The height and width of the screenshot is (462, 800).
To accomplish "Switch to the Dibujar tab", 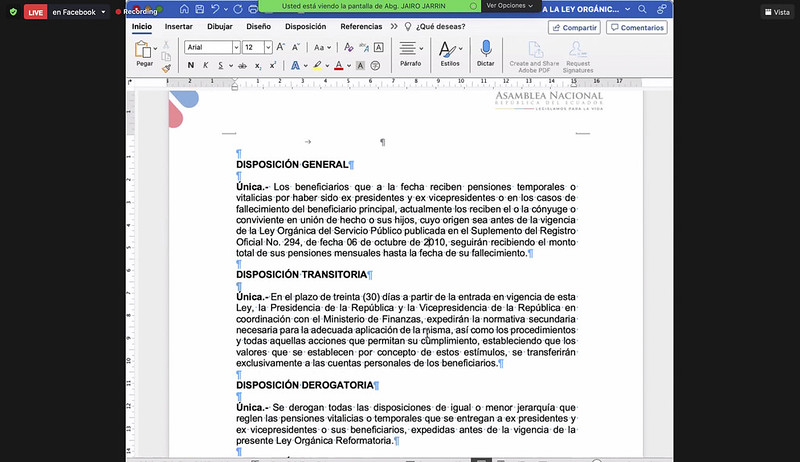I will tap(219, 27).
